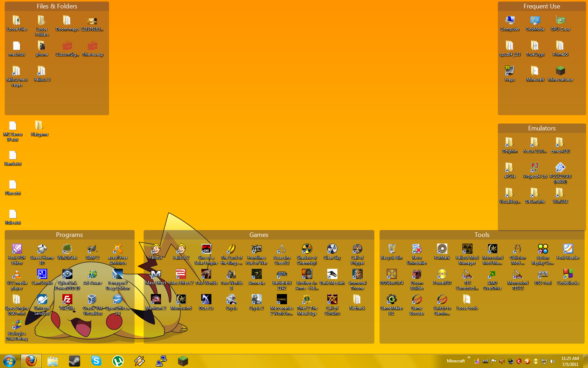This screenshot has width=588, height=368.
Task: Select the Bands.txt file
Action: (13, 156)
